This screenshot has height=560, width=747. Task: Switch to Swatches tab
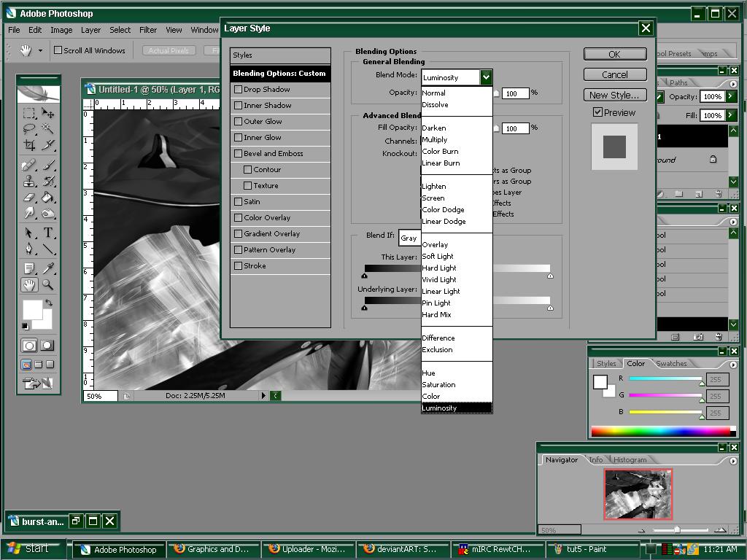coord(671,363)
